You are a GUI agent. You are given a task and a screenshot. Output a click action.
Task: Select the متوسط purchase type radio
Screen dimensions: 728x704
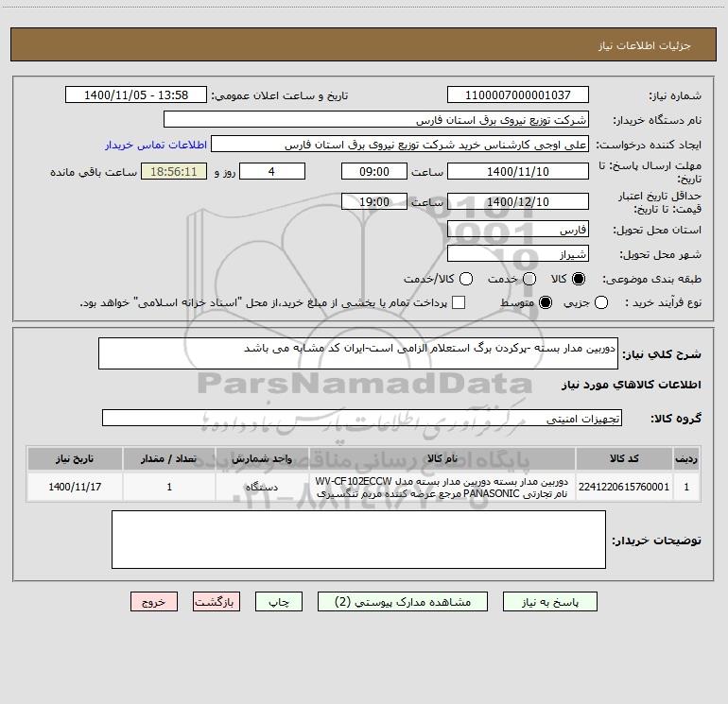pos(546,302)
